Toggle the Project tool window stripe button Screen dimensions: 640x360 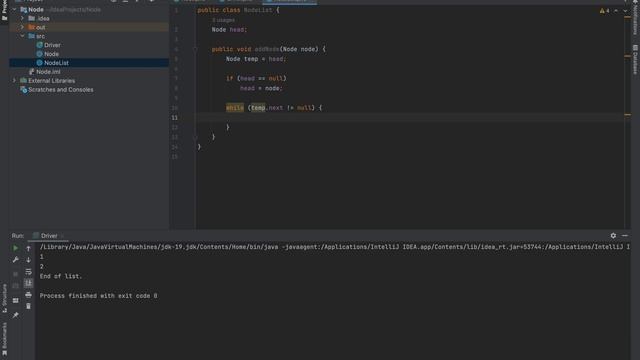(4, 10)
